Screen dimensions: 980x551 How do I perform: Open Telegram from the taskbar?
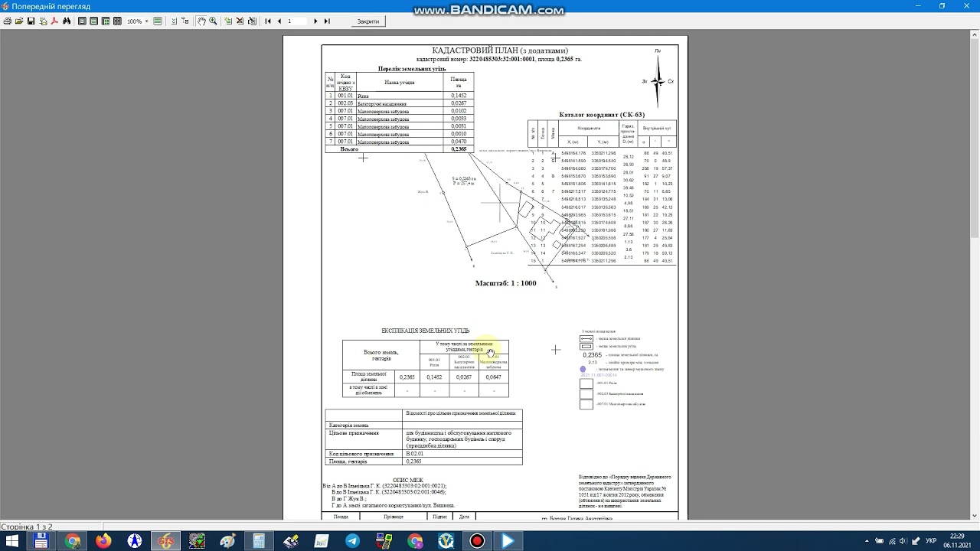coord(352,541)
